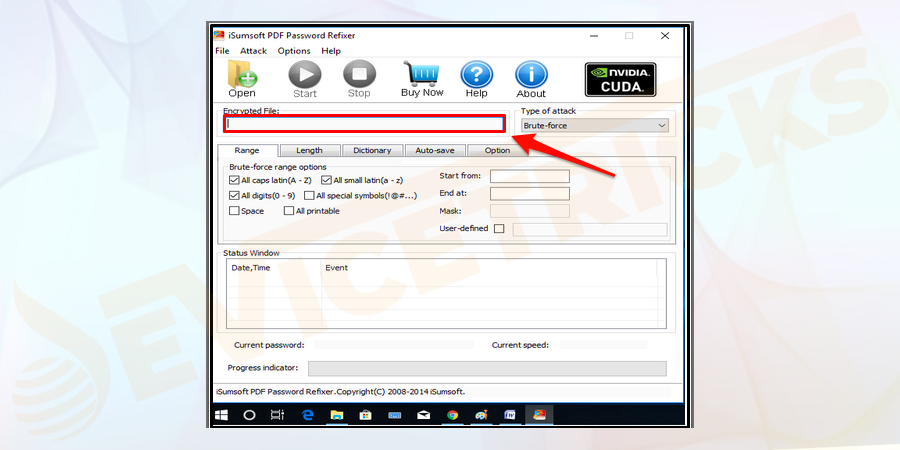Click the Encrypted File input field
Screen dimensions: 900x450
[x=364, y=123]
